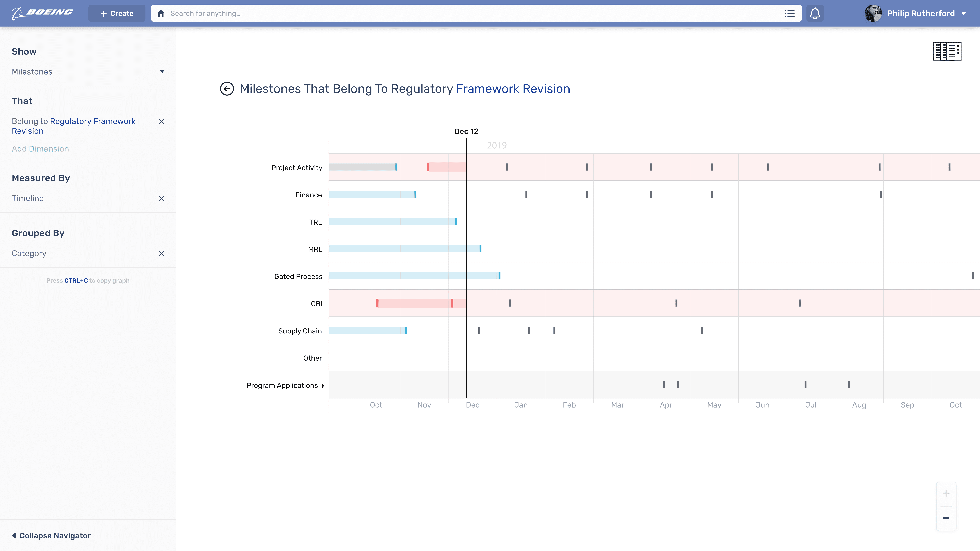Zoom out the timeline with minus button

[946, 518]
